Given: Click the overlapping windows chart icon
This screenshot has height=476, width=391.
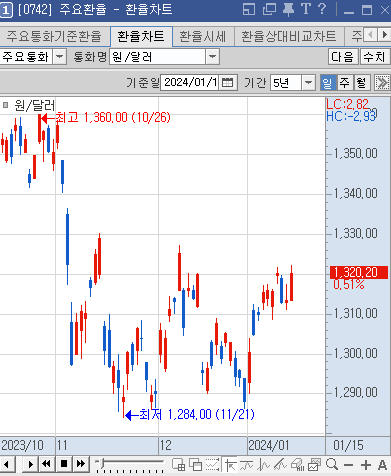Looking at the screenshot, I should 196,465.
